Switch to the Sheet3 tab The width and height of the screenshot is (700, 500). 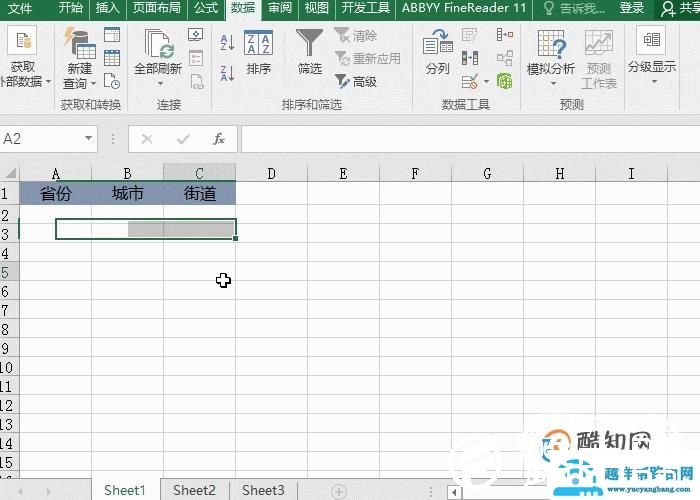pyautogui.click(x=263, y=490)
